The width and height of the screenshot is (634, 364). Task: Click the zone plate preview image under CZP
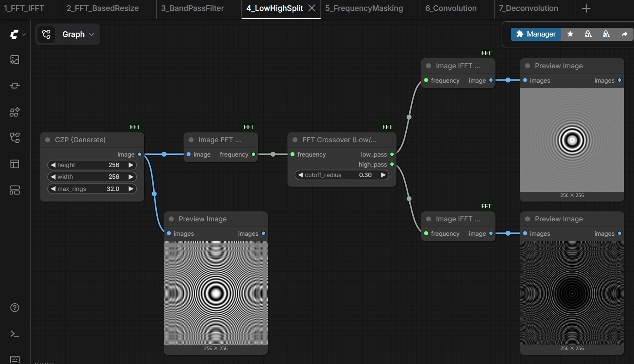click(216, 294)
